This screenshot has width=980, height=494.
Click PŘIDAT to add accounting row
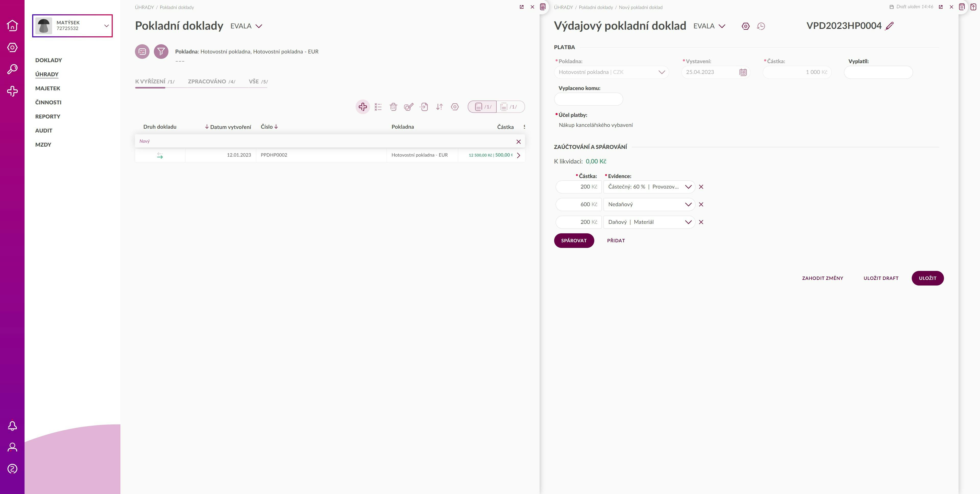616,241
